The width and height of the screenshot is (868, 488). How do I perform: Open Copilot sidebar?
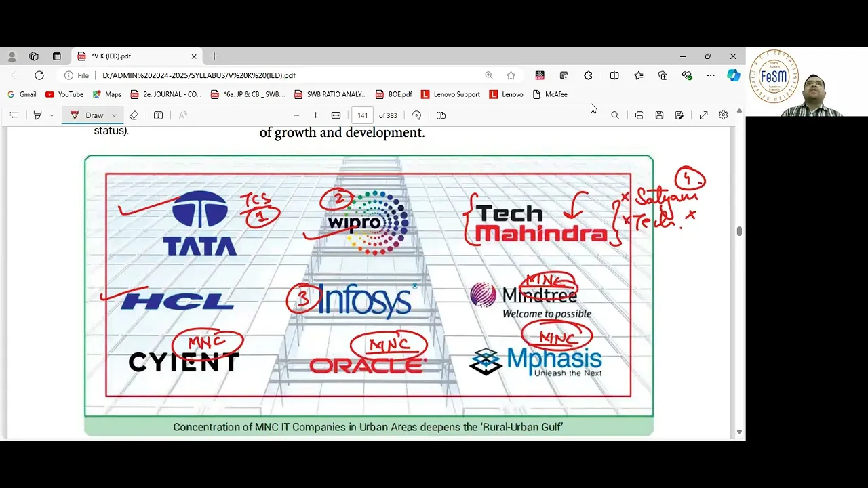733,75
